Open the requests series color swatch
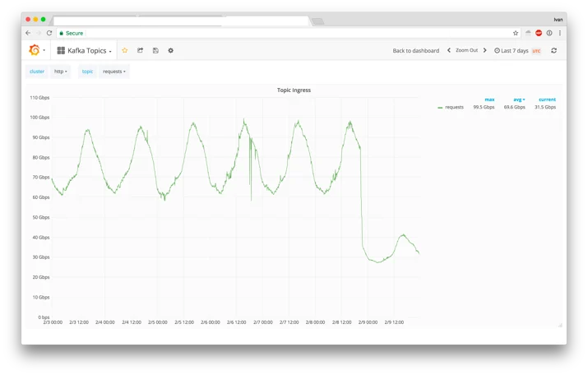Image resolution: width=588 pixels, height=375 pixels. click(440, 108)
